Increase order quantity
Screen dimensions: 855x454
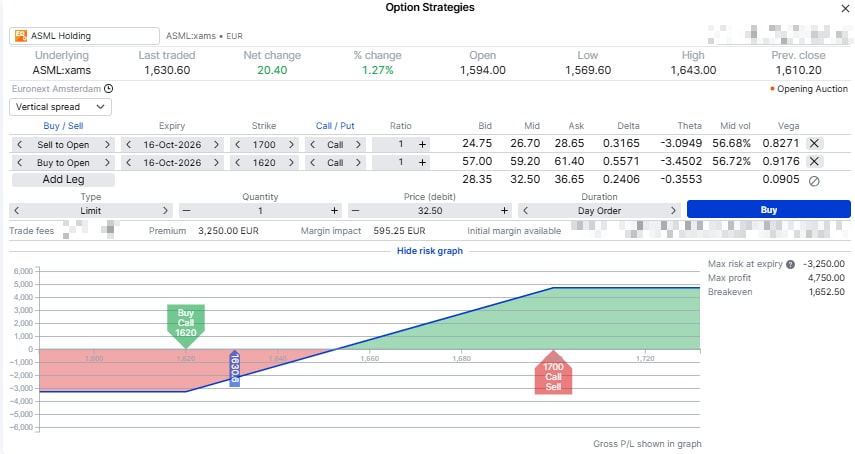[x=334, y=210]
